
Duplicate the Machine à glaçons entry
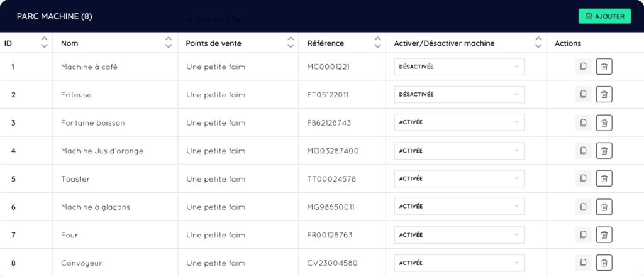(x=583, y=207)
